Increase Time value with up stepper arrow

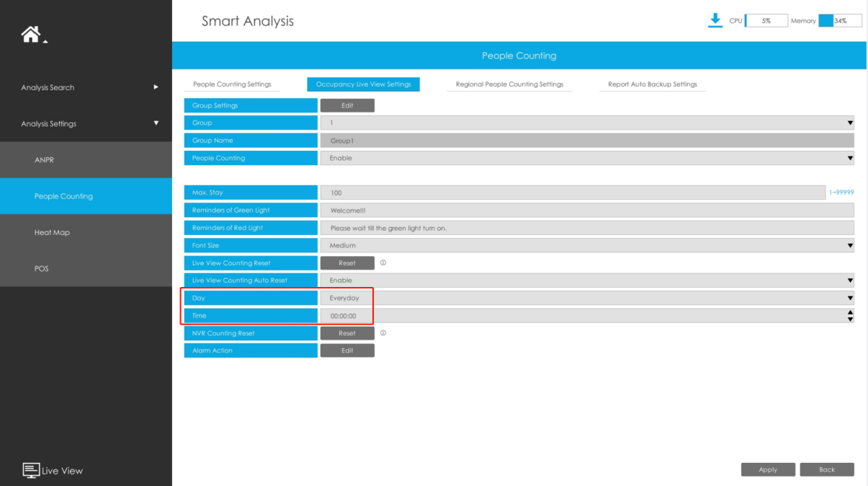(x=850, y=312)
